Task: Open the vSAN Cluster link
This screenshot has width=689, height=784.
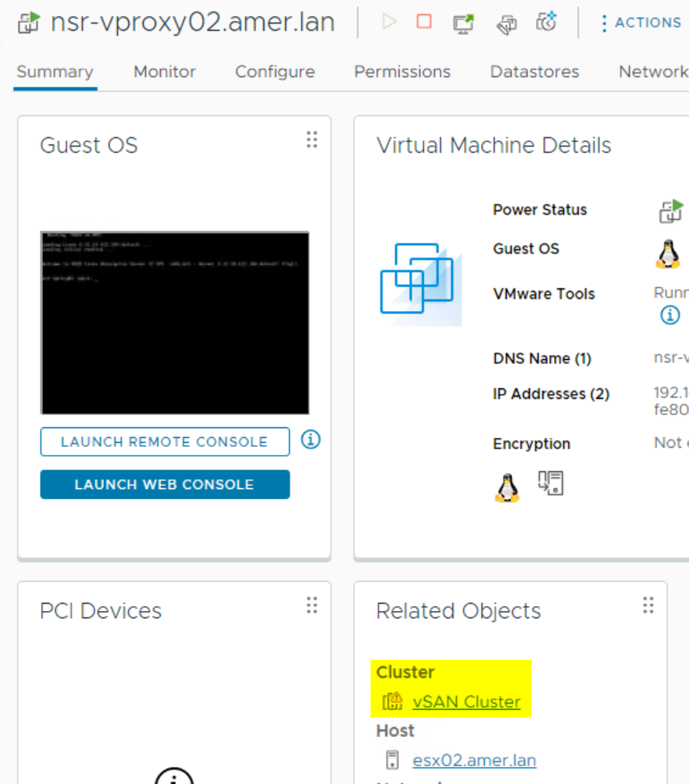Action: coord(466,701)
